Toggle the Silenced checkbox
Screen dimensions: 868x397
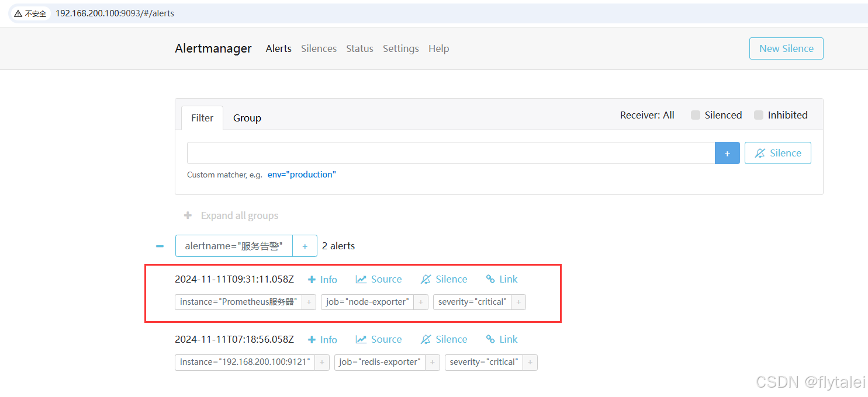[x=696, y=115]
